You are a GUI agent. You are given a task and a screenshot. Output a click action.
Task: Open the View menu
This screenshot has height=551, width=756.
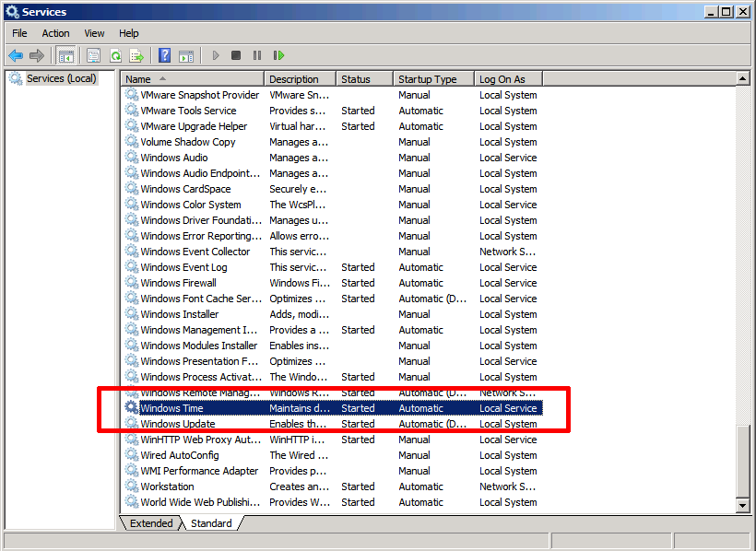coord(93,32)
